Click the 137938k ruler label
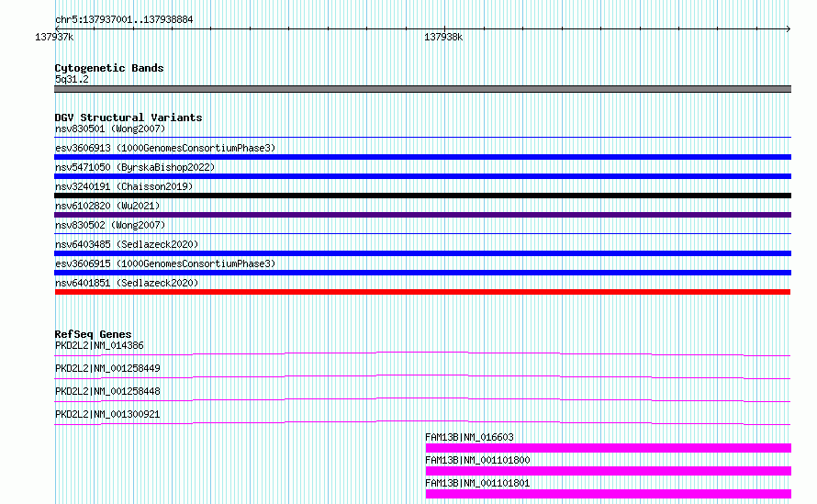817x504 pixels. (x=443, y=38)
